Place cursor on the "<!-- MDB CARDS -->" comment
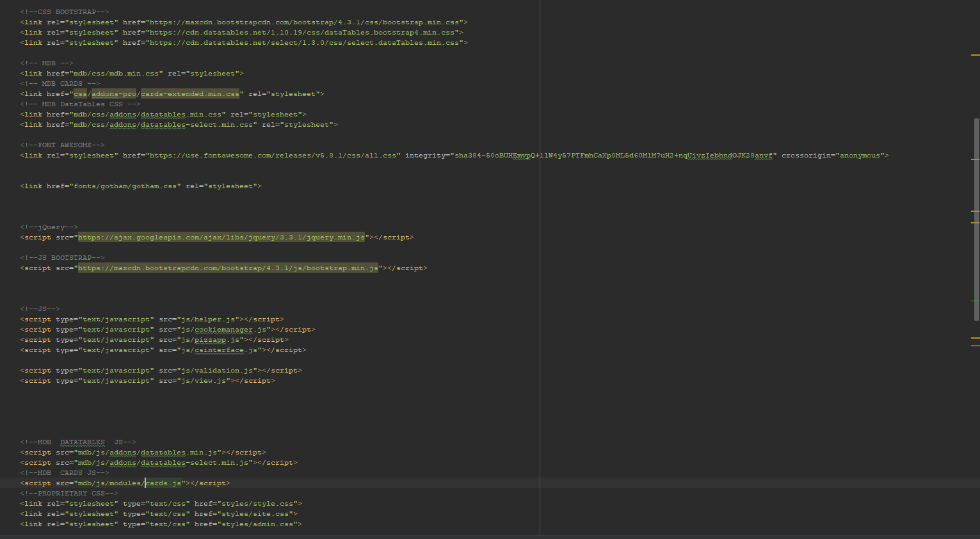980x539 pixels. point(60,84)
